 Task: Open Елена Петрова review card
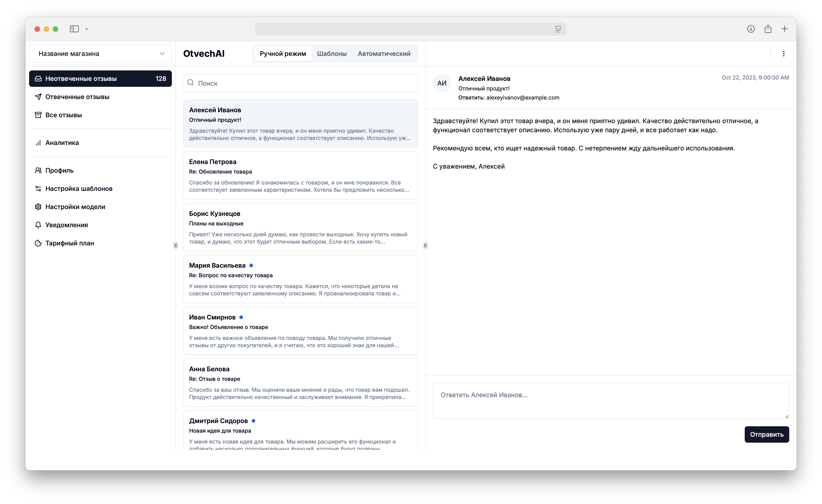pyautogui.click(x=301, y=175)
